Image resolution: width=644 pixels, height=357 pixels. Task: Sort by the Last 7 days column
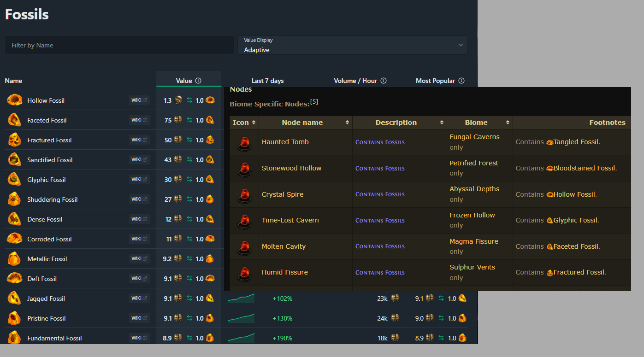pyautogui.click(x=268, y=81)
